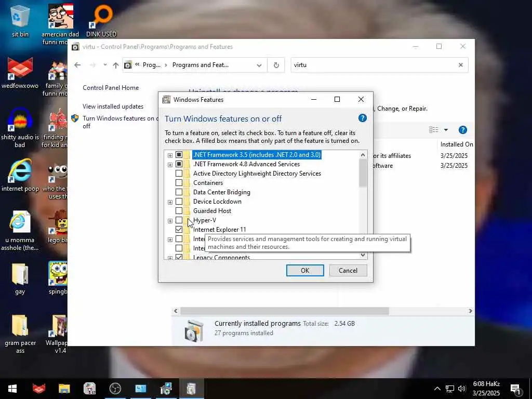Open the address bar history dropdown
Screen dimensions: 532x399
point(259,65)
